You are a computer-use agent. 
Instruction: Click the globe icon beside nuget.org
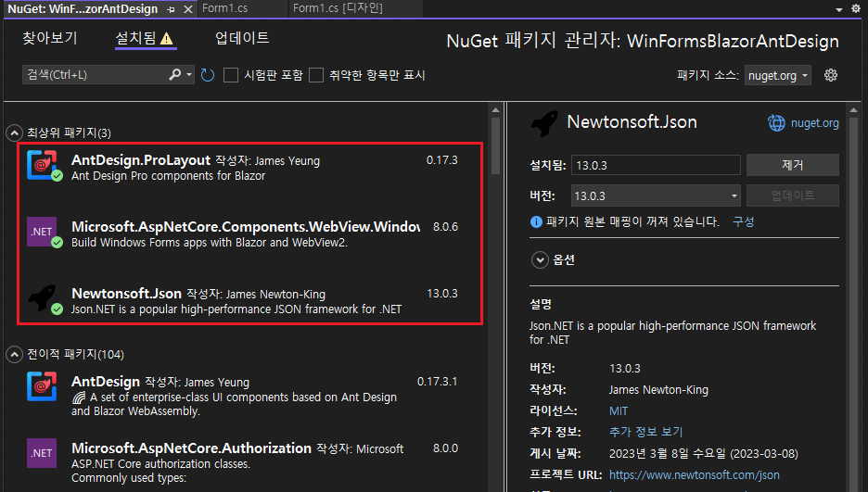(776, 122)
